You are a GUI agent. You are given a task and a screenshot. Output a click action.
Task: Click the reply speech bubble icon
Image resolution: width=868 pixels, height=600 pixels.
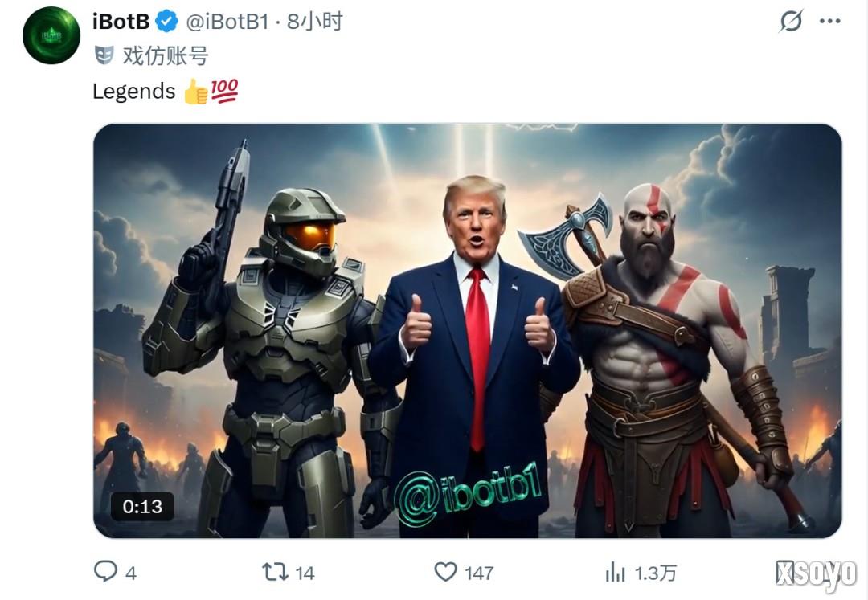[105, 572]
